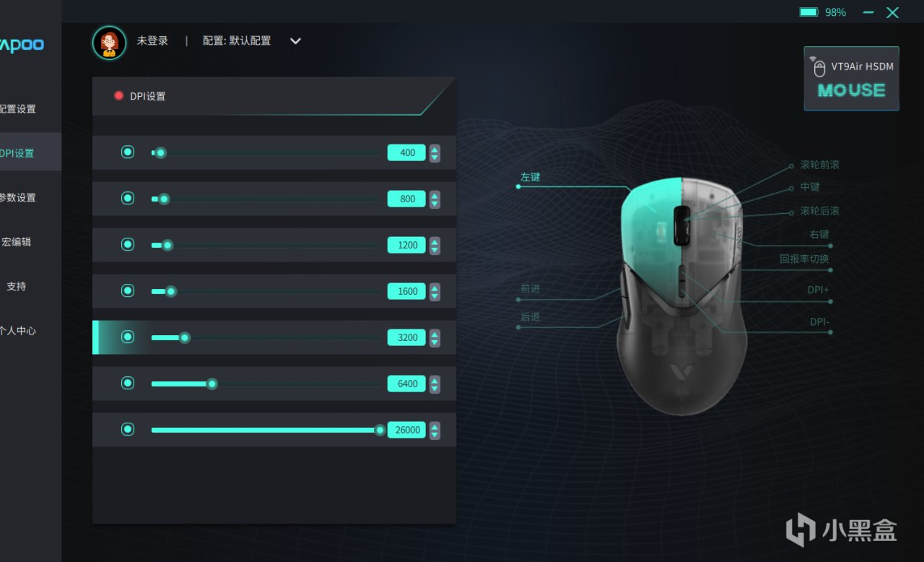Decrease the 800 DPI value with down arrow
Image resolution: width=924 pixels, height=562 pixels.
(x=435, y=204)
